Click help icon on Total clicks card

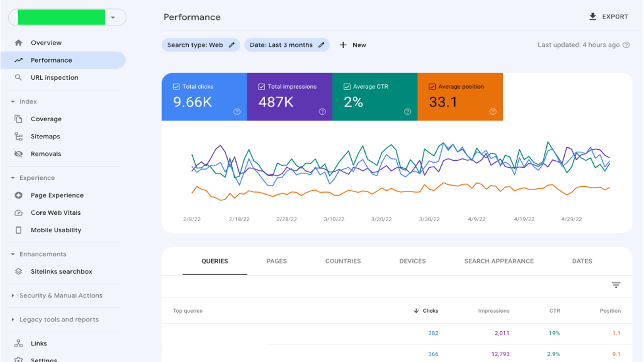click(x=237, y=112)
